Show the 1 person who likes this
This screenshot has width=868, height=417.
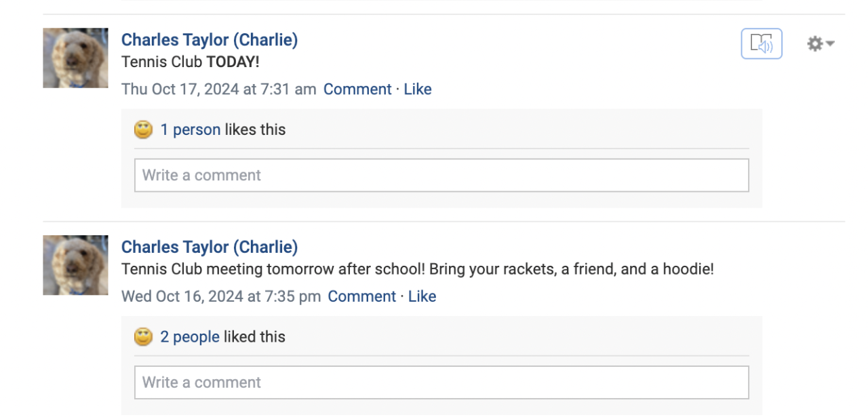(x=190, y=130)
